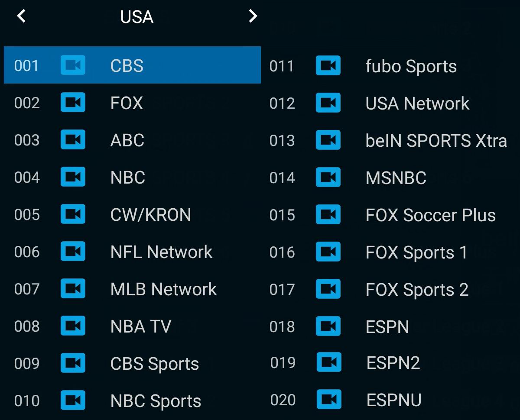Image resolution: width=520 pixels, height=420 pixels.
Task: Select channel 013 beIN SPORTS Xtra
Action: coord(436,140)
